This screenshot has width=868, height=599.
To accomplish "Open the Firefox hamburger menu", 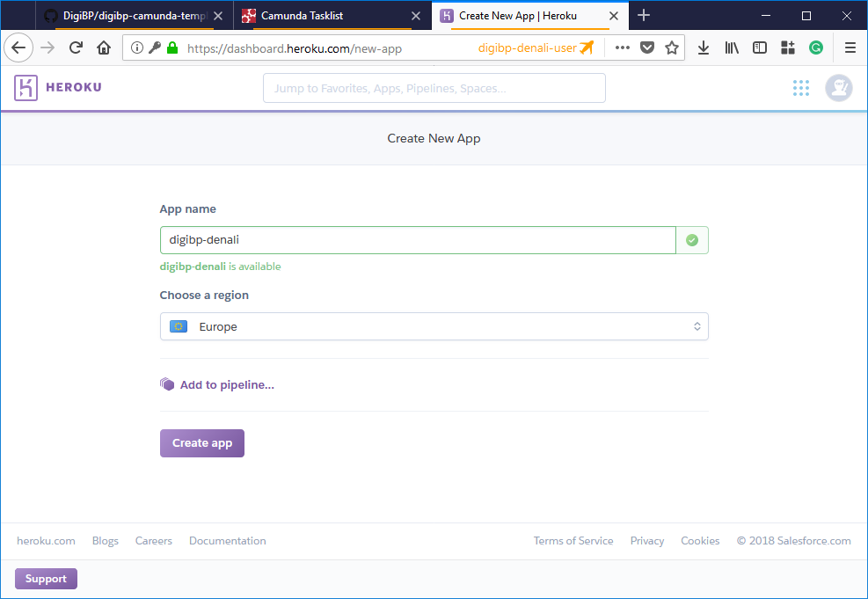I will click(850, 48).
